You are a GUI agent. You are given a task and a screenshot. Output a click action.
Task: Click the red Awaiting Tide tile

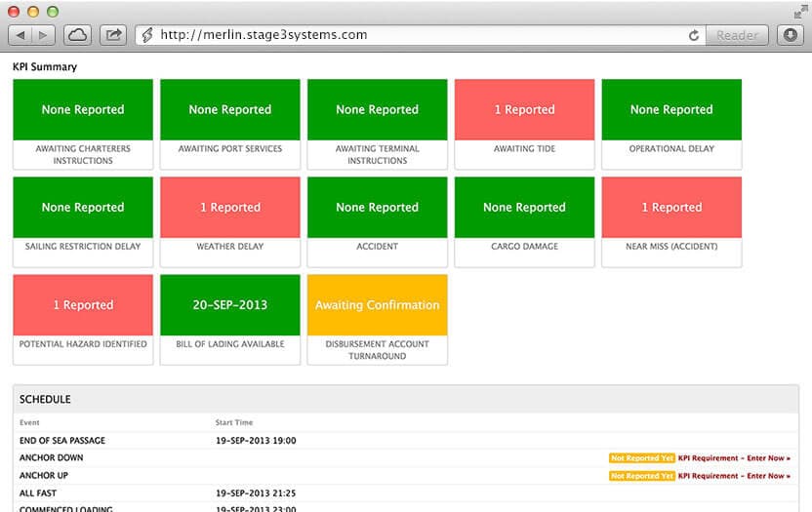(x=525, y=124)
